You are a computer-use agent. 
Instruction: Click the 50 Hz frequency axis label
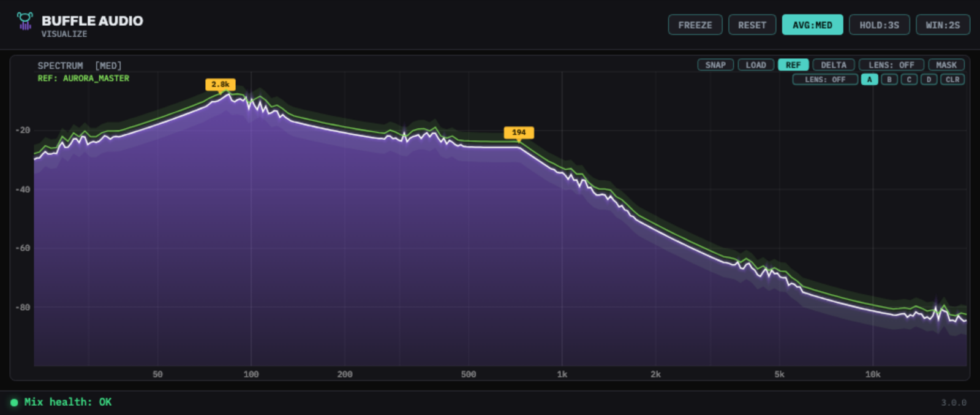click(x=158, y=374)
